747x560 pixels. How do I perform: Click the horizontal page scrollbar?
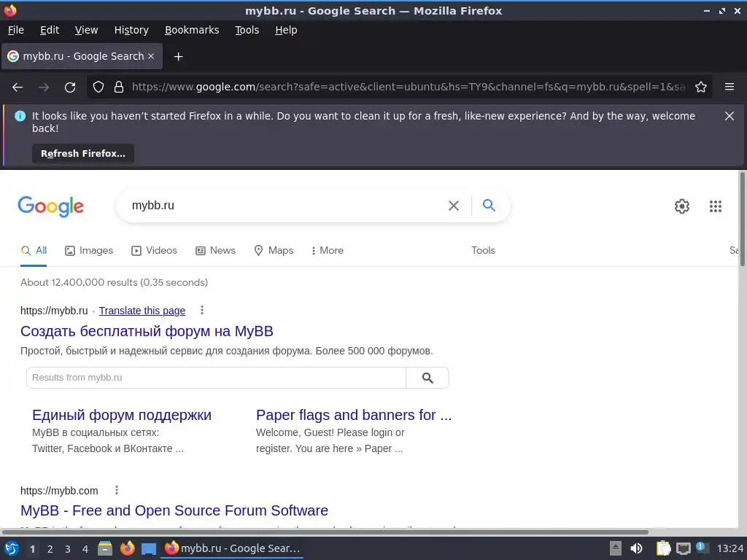pos(325,532)
